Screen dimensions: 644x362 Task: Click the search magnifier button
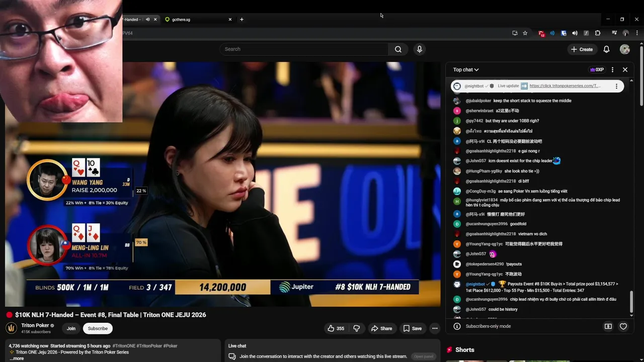398,49
